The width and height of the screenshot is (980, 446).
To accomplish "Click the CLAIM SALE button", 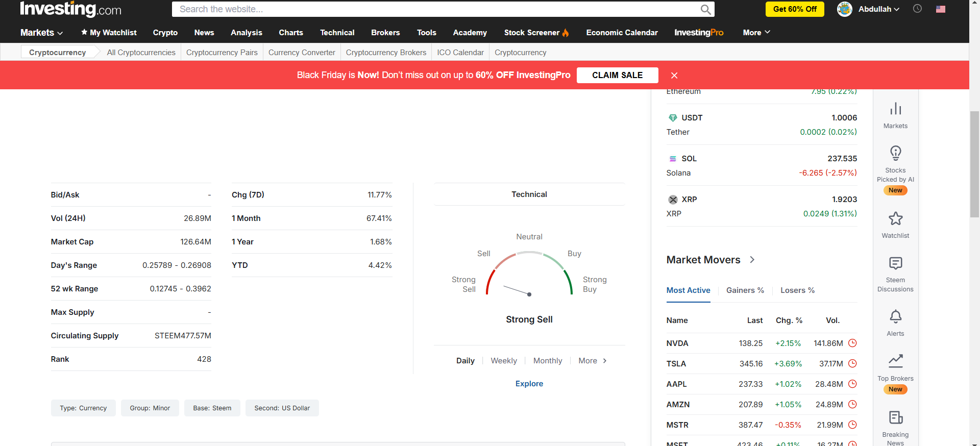I will point(618,75).
